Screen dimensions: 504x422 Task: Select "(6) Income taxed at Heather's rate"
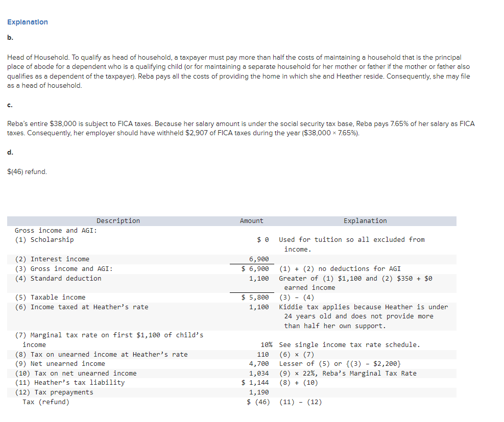82,307
